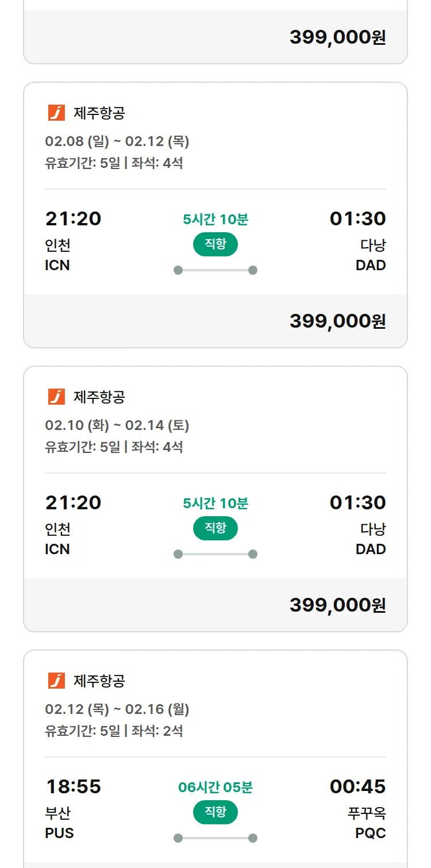Click the Jeju Air logo on the 02.12 flight card
This screenshot has height=868, width=431.
point(56,681)
